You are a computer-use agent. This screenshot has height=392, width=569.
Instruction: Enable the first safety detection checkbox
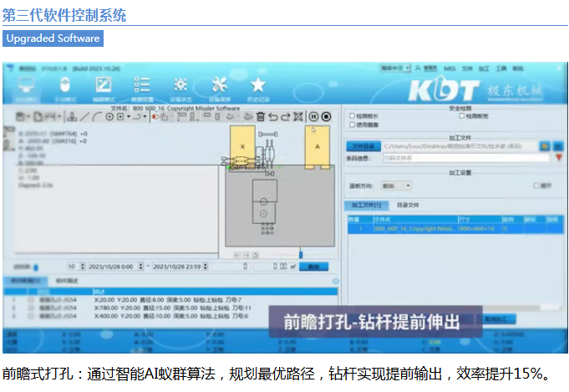(352, 116)
